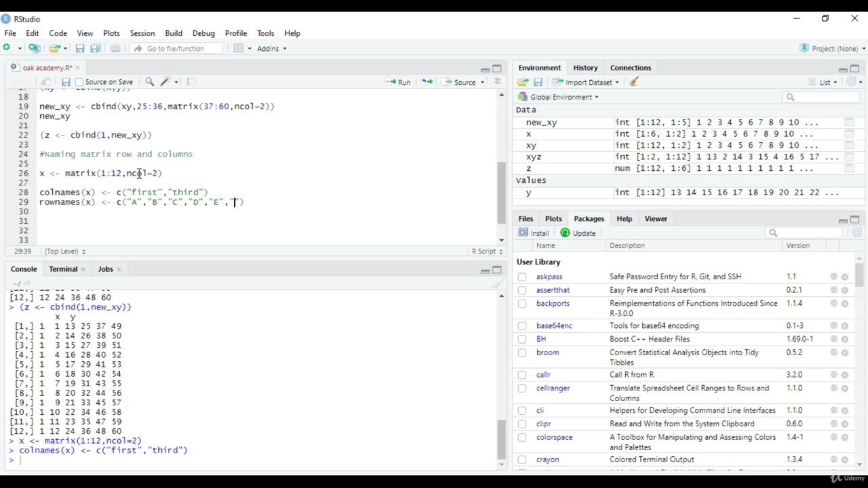Click the Find/Replace magnifier icon
Image resolution: width=868 pixels, height=488 pixels.
click(x=150, y=82)
